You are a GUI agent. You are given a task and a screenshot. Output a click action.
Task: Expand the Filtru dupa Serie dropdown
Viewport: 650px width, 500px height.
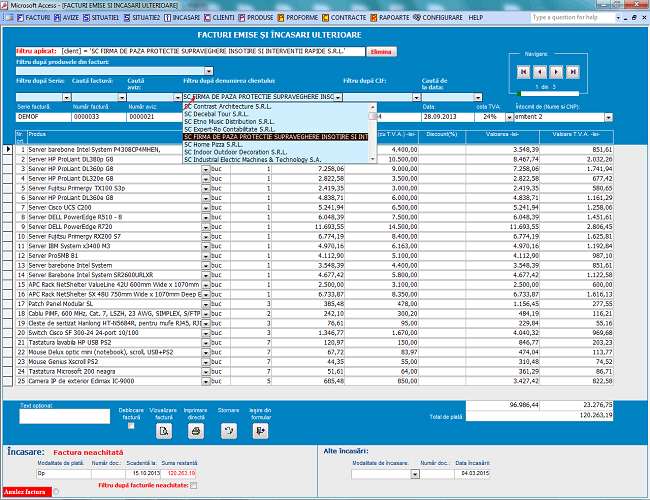67,97
